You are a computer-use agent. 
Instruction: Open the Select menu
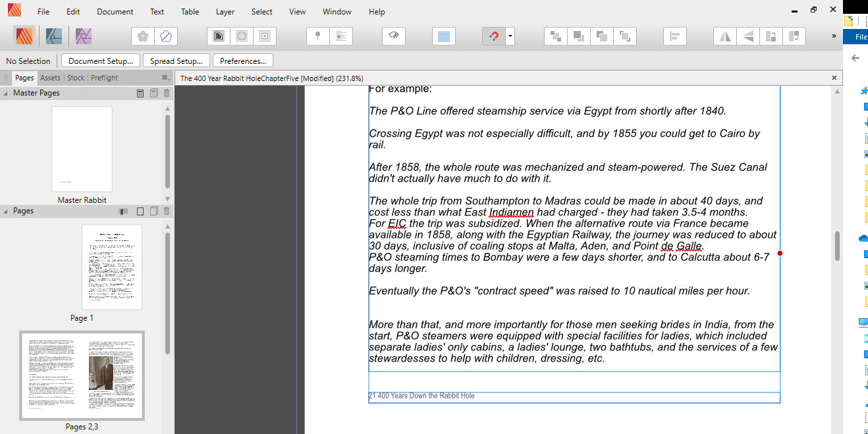[x=262, y=12]
